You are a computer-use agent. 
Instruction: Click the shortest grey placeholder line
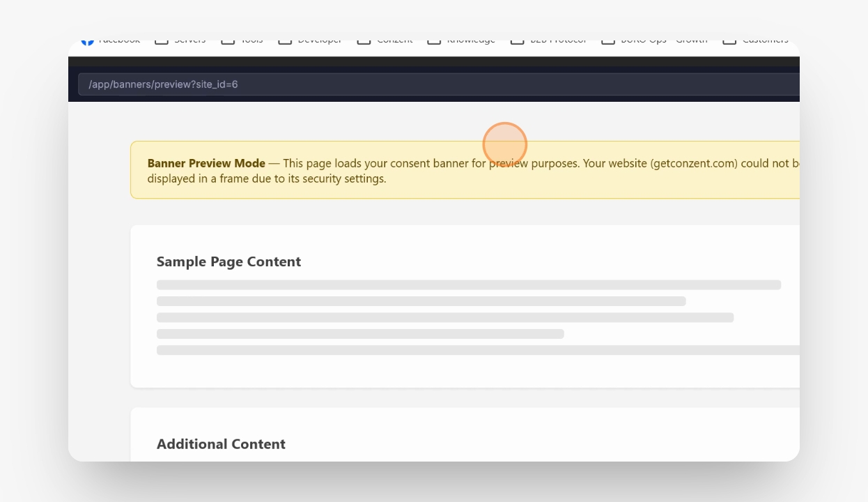point(360,334)
